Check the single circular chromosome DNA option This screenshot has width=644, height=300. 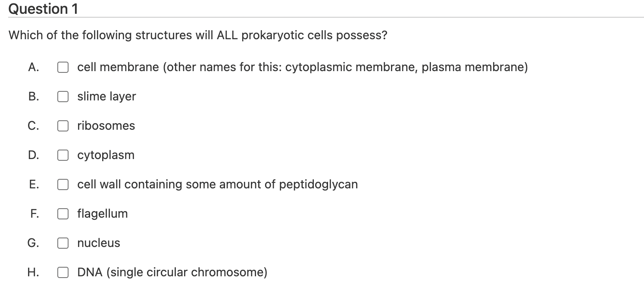[x=63, y=272]
